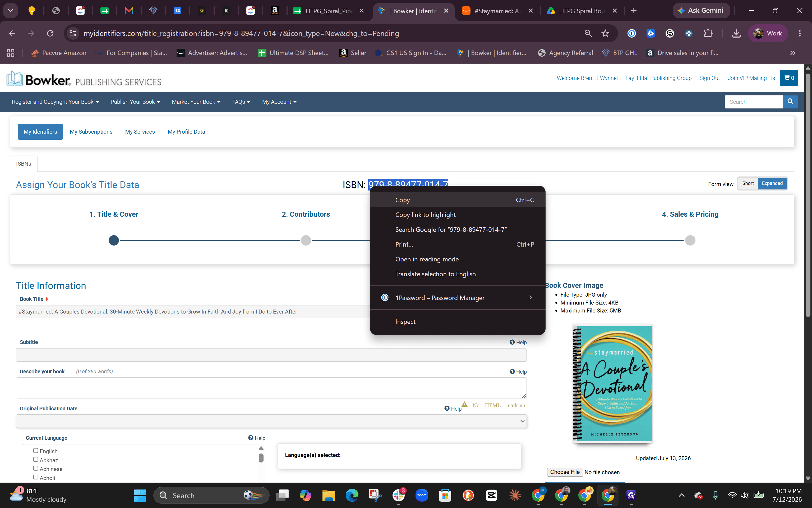This screenshot has width=812, height=508.
Task: Open the ISBNs tab
Action: pos(24,164)
